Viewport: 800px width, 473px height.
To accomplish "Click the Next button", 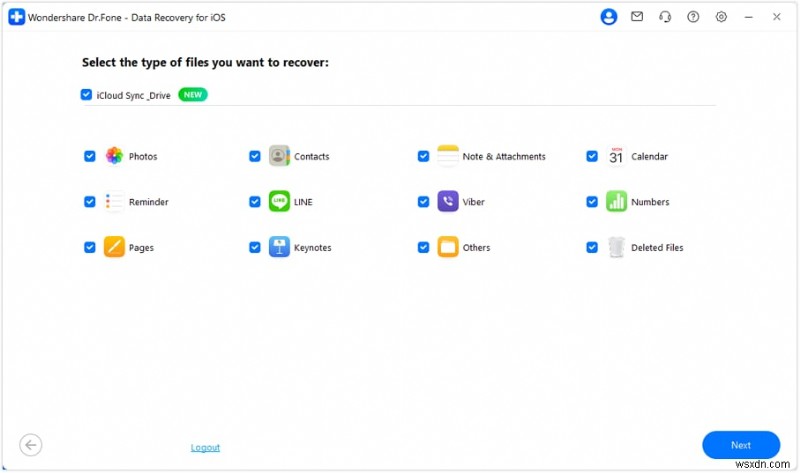I will [x=741, y=445].
